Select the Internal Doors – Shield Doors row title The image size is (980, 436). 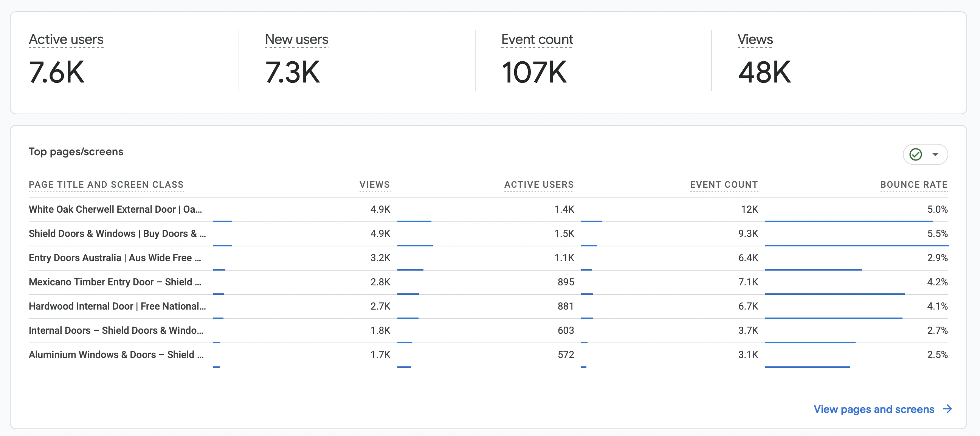116,330
